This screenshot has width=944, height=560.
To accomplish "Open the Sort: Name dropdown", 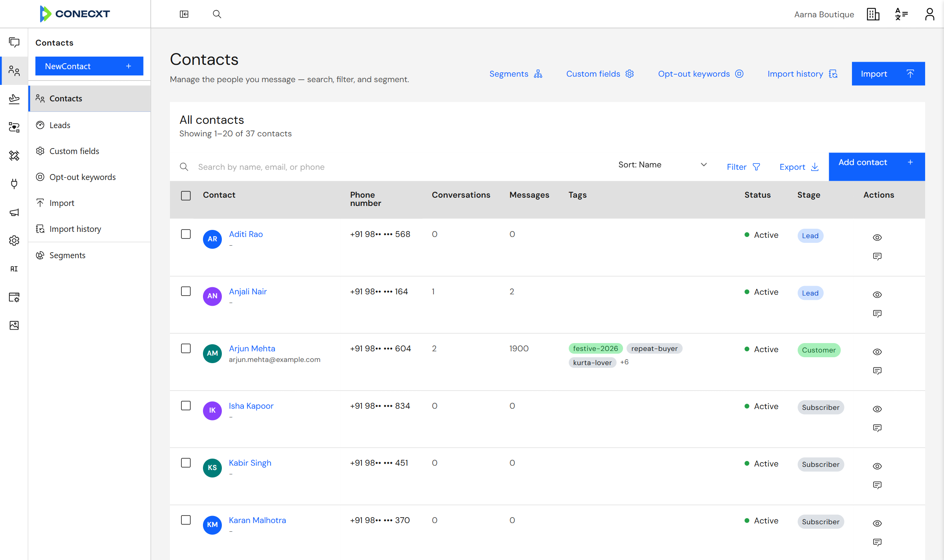I will (x=662, y=165).
